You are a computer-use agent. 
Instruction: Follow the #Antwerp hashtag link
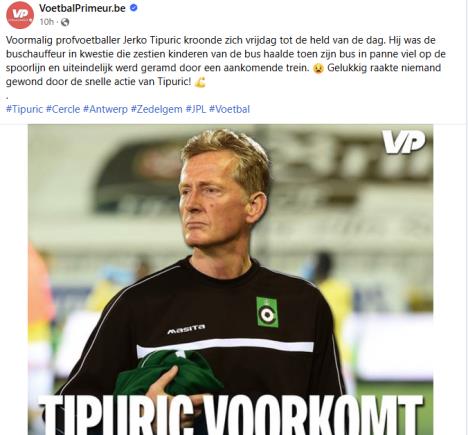click(x=105, y=109)
